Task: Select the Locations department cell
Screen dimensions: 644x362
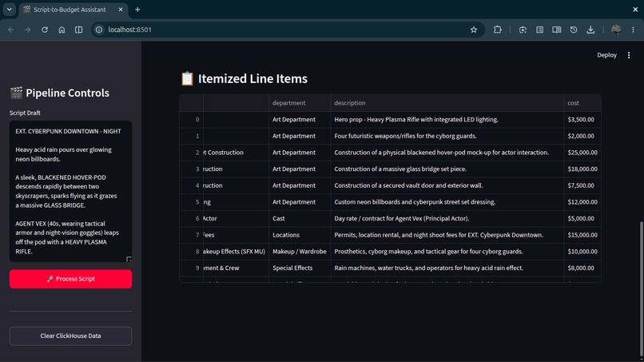Action: point(300,235)
